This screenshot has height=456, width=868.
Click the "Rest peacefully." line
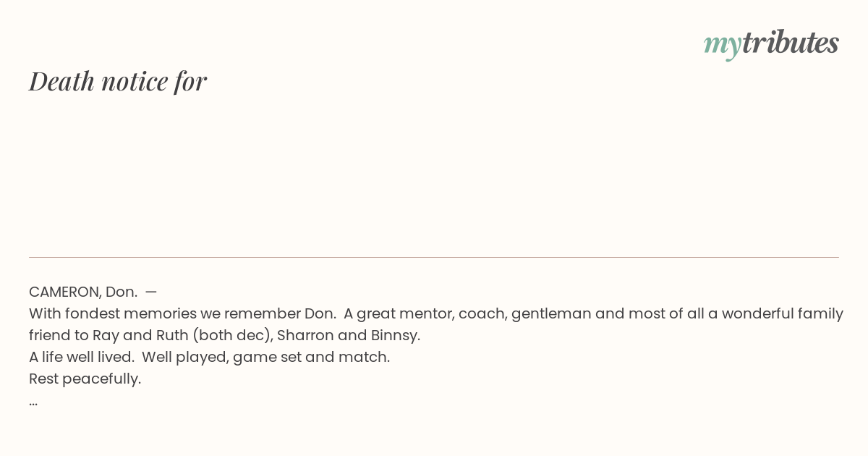[85, 379]
